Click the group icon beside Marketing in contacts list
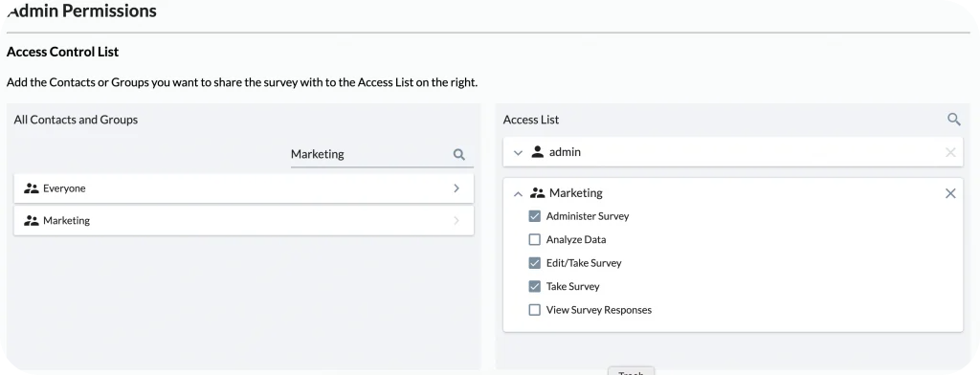Viewport: 980px width, 375px height. (32, 221)
